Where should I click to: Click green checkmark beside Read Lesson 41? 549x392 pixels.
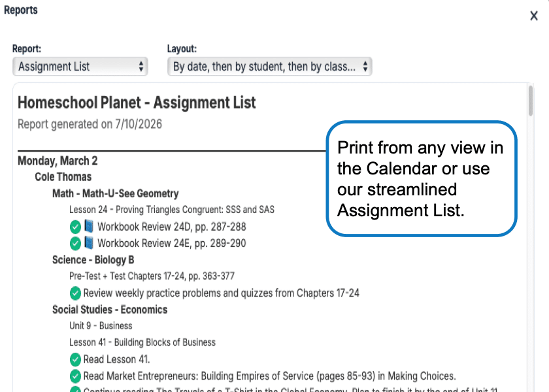tap(75, 359)
